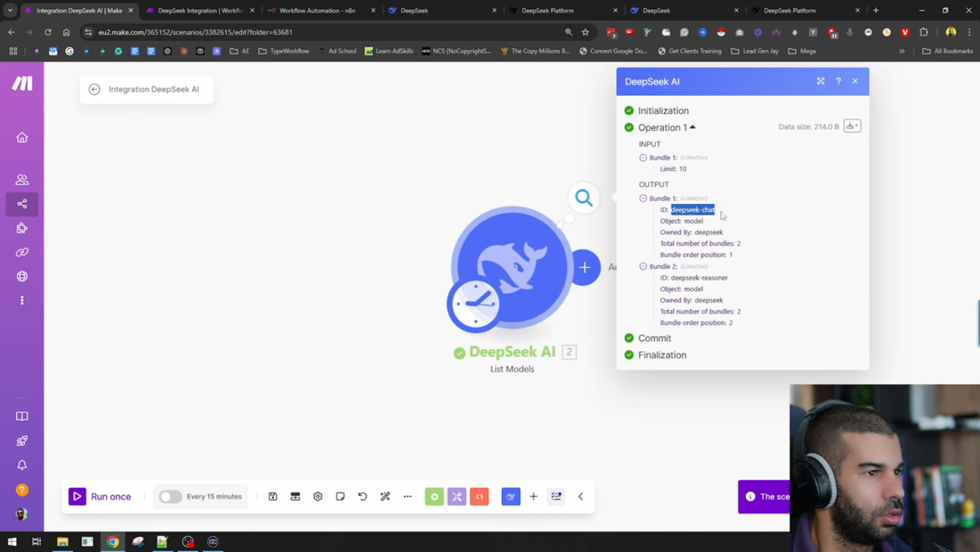Open the Resource hub book icon

[22, 416]
